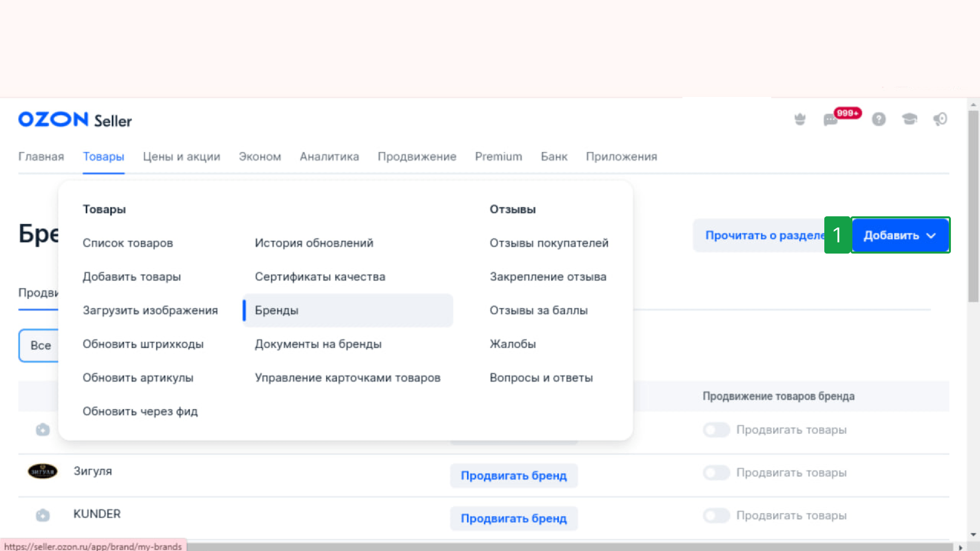Go to Главная tab

[x=41, y=157]
